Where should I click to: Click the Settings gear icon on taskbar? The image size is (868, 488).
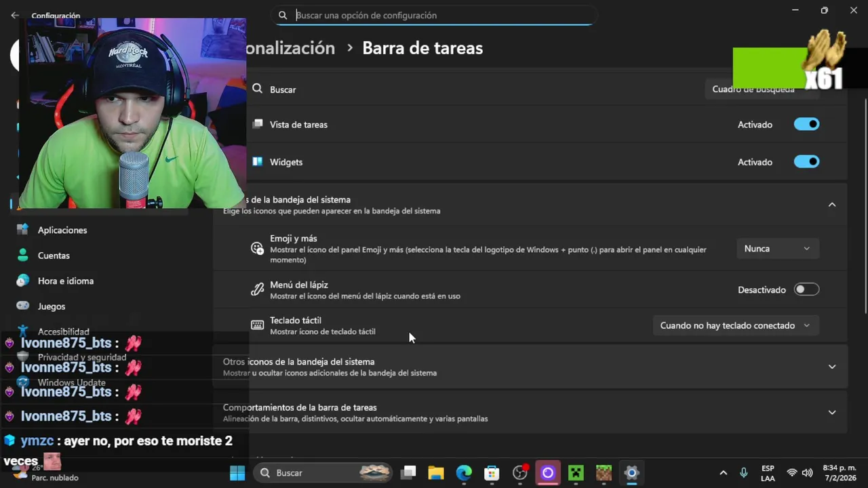[x=632, y=472]
